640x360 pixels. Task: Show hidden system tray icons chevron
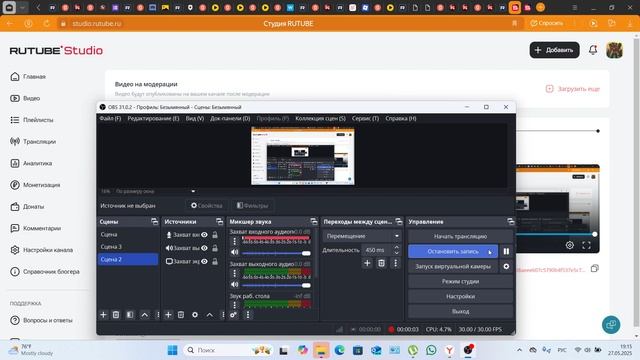tap(519, 350)
